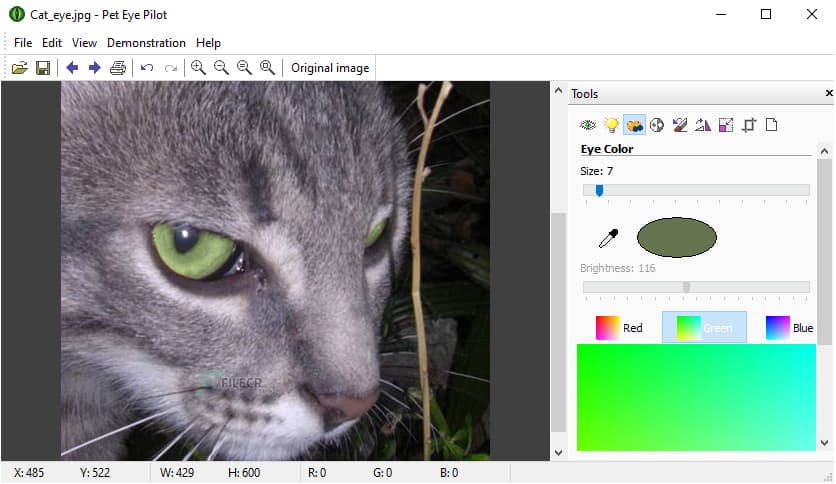Select the Crop tool icon
The image size is (836, 484).
point(749,125)
